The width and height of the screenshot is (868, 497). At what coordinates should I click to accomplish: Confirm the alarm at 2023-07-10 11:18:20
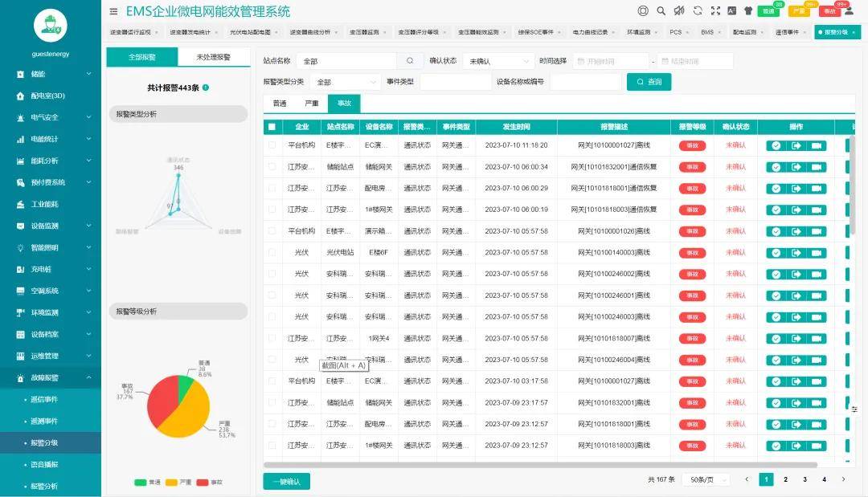pos(776,145)
